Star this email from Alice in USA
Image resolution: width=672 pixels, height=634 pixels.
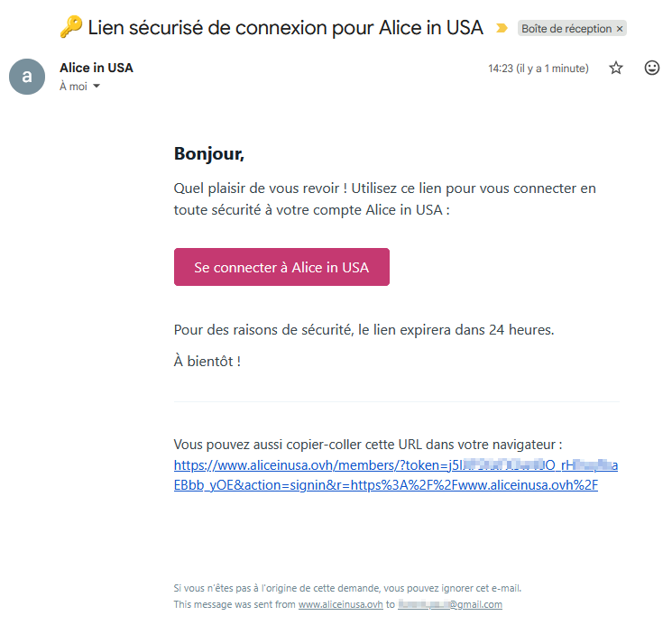[616, 68]
